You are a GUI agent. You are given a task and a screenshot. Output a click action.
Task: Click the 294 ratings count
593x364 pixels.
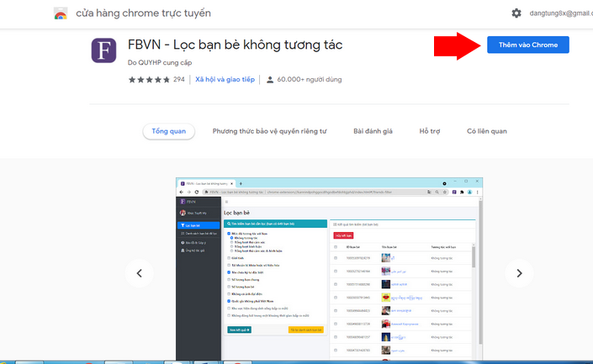[179, 79]
